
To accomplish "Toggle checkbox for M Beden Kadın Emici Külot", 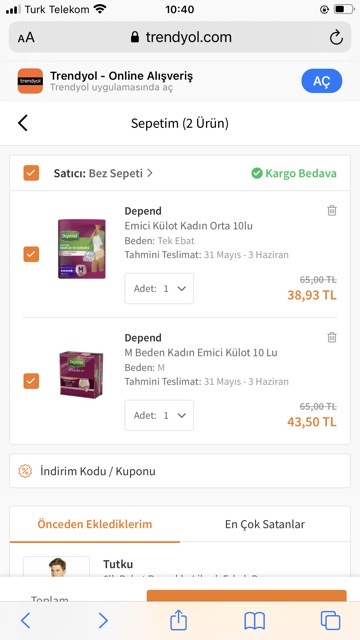I will coord(31,381).
